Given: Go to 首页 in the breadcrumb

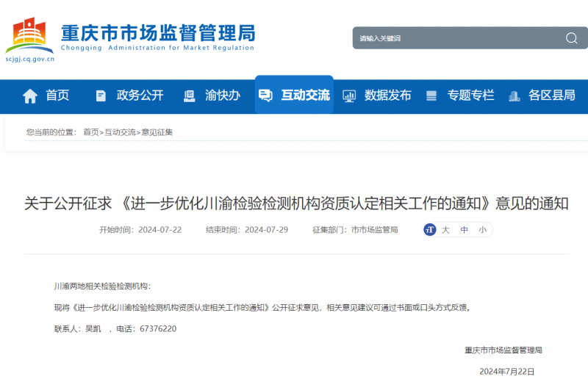Looking at the screenshot, I should click(x=90, y=132).
